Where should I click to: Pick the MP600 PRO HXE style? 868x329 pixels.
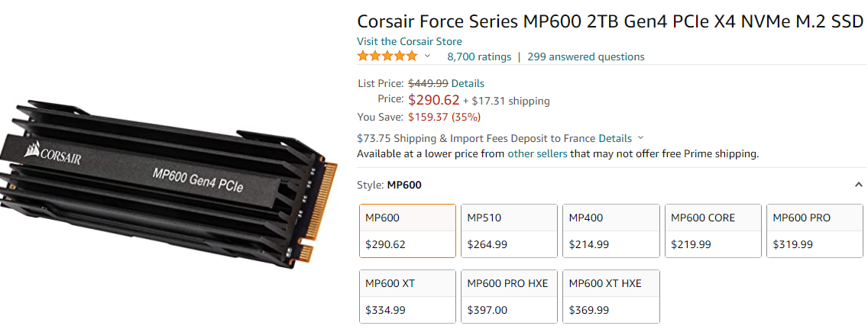[510, 296]
